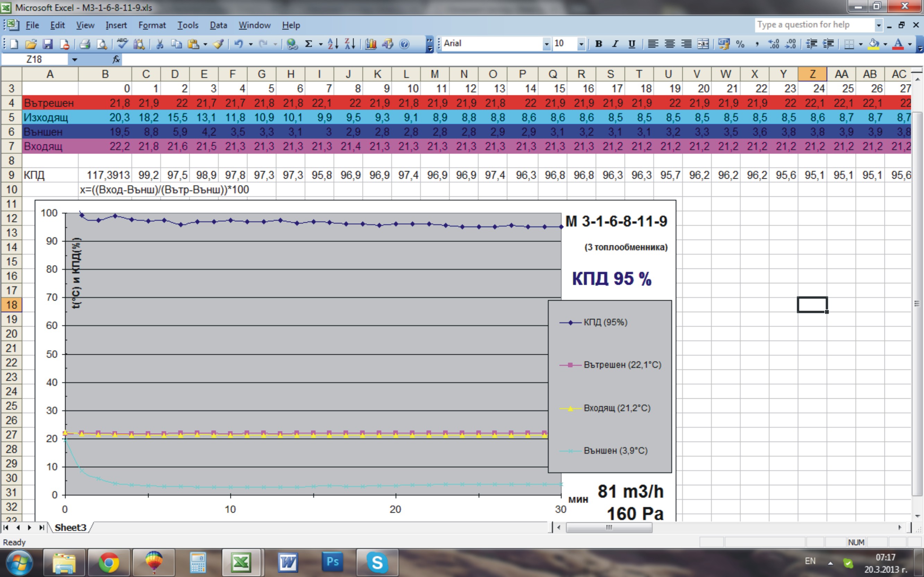Open the Data menu
This screenshot has height=577, width=924.
click(x=218, y=25)
